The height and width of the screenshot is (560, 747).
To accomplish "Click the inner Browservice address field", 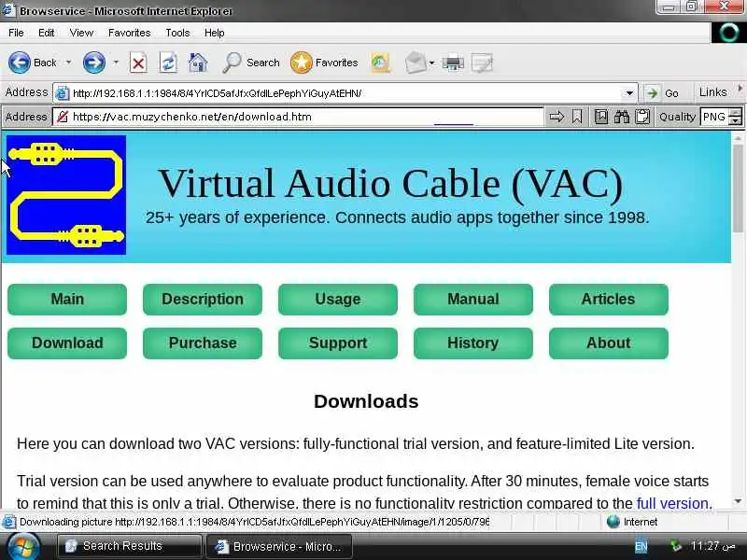I will [298, 117].
